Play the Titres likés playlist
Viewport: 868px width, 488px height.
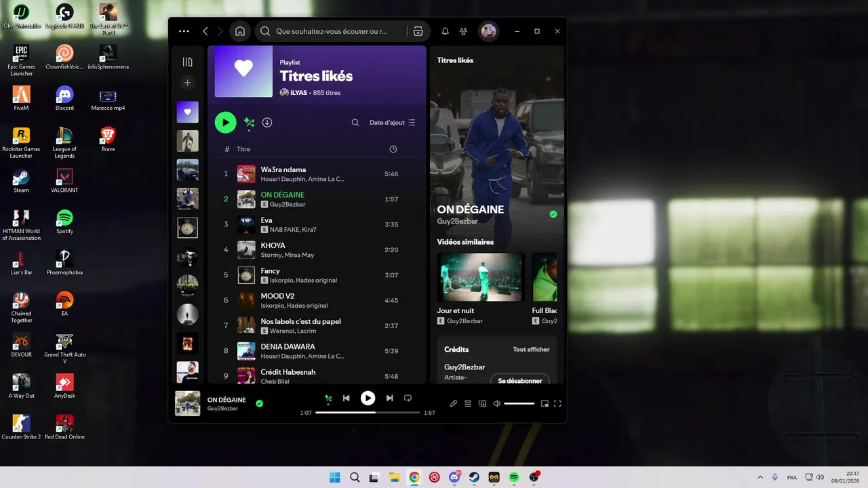pyautogui.click(x=226, y=123)
